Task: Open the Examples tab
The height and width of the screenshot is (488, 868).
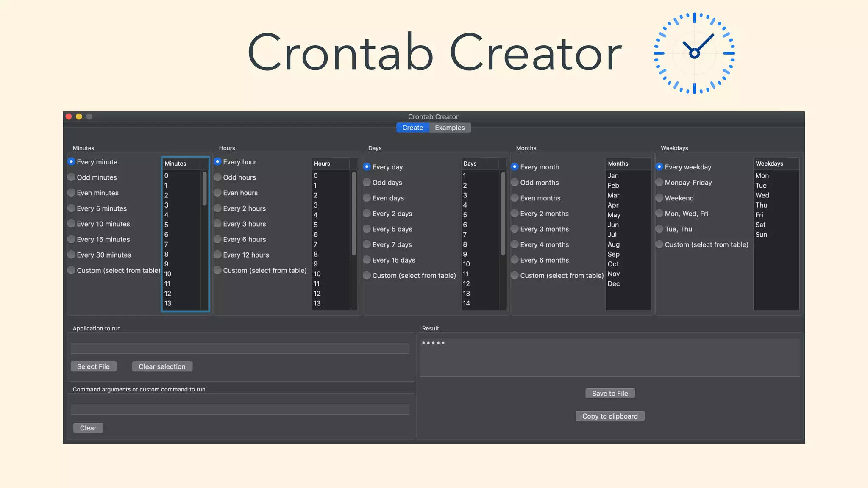Action: 450,128
